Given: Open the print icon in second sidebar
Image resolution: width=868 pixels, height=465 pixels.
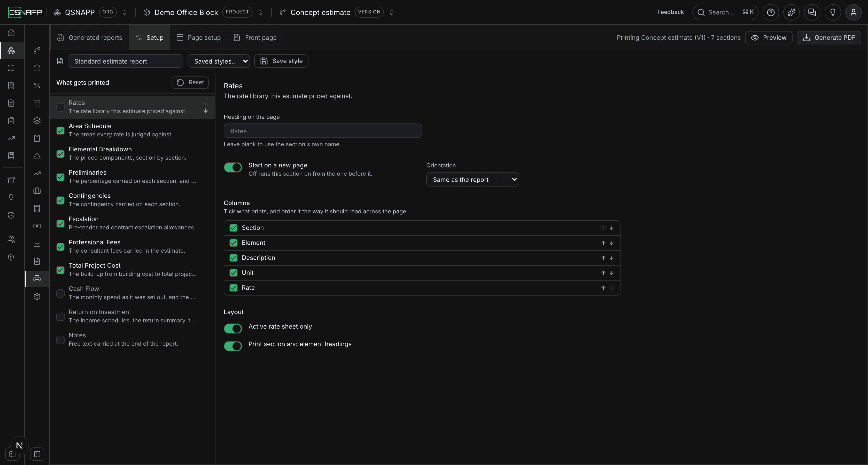Looking at the screenshot, I should [x=37, y=279].
